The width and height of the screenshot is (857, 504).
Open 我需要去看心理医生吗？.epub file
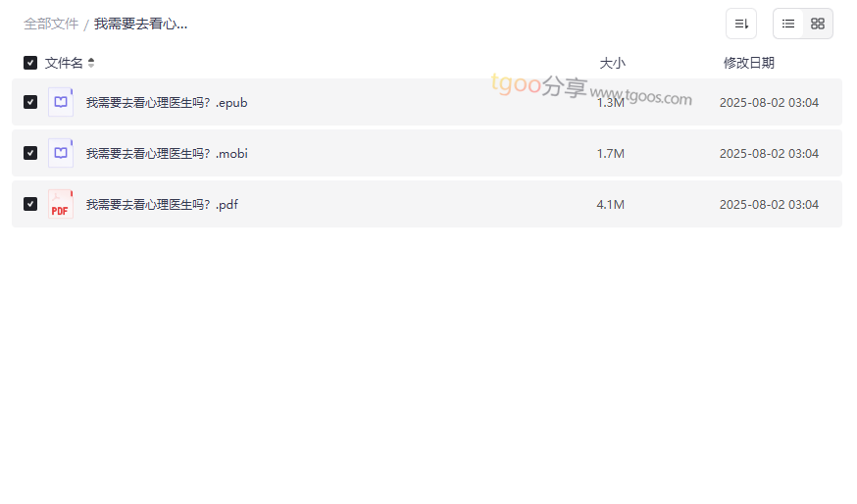(167, 103)
